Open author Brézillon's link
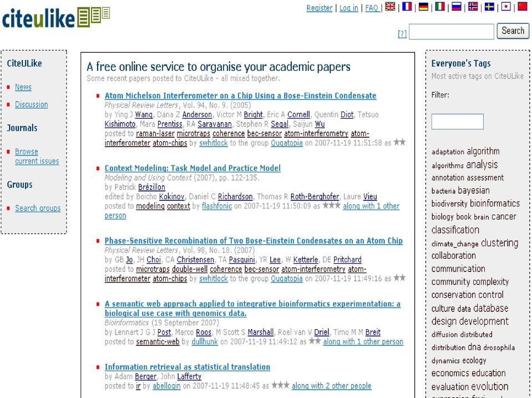Image resolution: width=532 pixels, height=398 pixels. pyautogui.click(x=151, y=187)
